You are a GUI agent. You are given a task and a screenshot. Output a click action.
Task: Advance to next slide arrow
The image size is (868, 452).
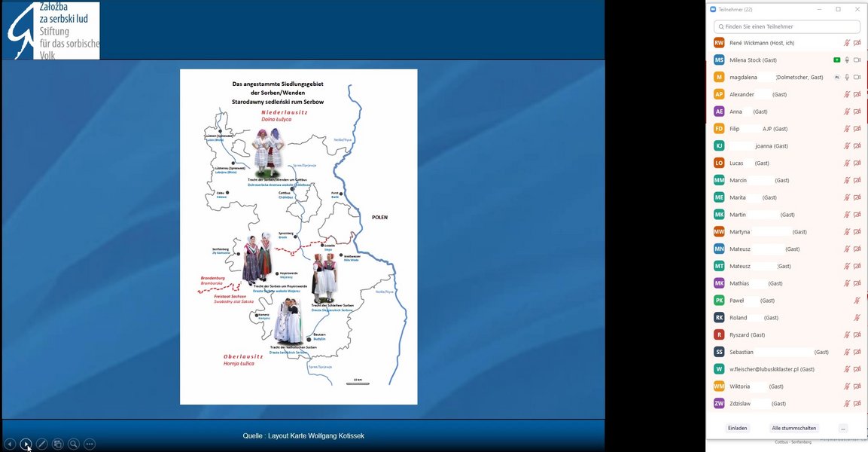point(26,444)
